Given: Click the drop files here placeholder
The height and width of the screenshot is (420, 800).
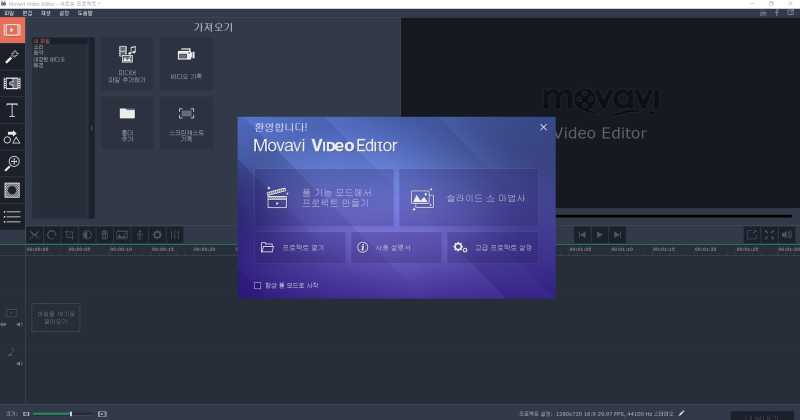Looking at the screenshot, I should click(x=56, y=317).
